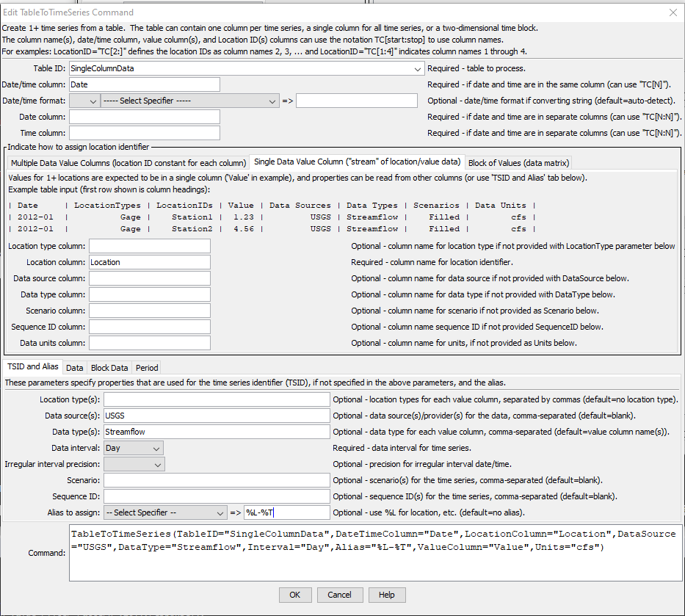Open Help for this command
The width and height of the screenshot is (685, 616).
pyautogui.click(x=387, y=595)
